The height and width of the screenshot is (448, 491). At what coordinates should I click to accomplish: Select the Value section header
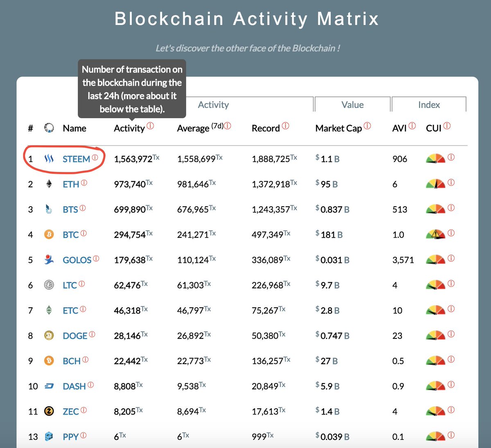point(352,105)
